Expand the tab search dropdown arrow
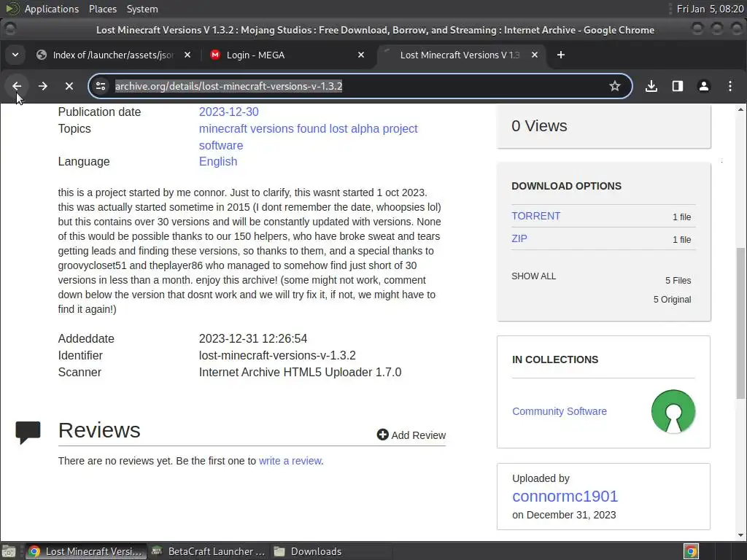This screenshot has width=747, height=560. click(x=15, y=55)
